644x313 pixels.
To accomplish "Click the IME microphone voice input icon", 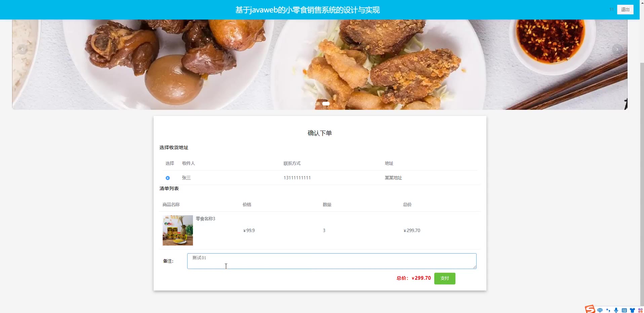I will pyautogui.click(x=616, y=310).
